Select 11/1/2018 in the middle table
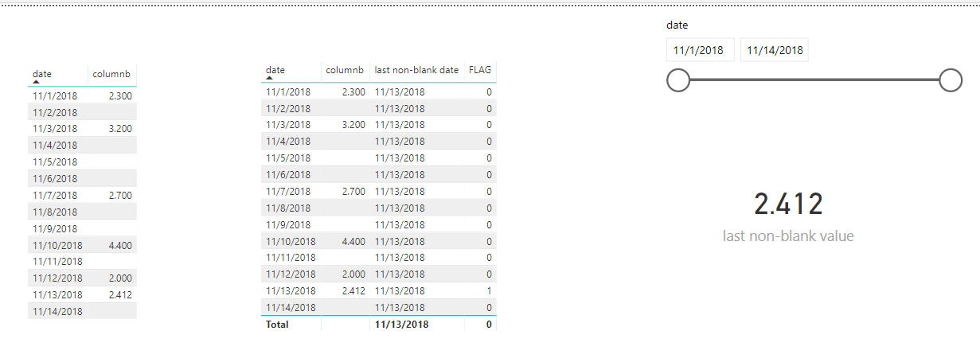This screenshot has width=980, height=358. (288, 91)
